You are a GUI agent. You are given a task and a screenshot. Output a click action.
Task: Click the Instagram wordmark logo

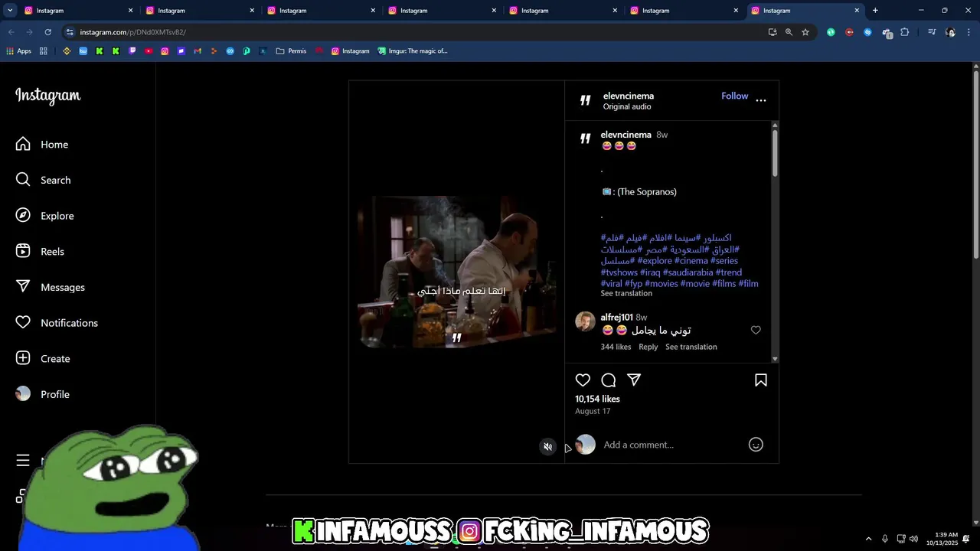click(47, 96)
